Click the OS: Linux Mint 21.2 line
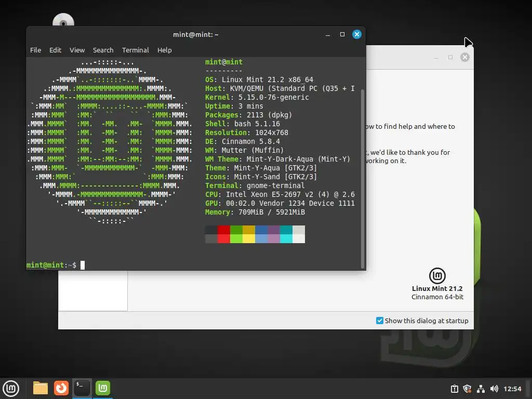 pyautogui.click(x=259, y=79)
